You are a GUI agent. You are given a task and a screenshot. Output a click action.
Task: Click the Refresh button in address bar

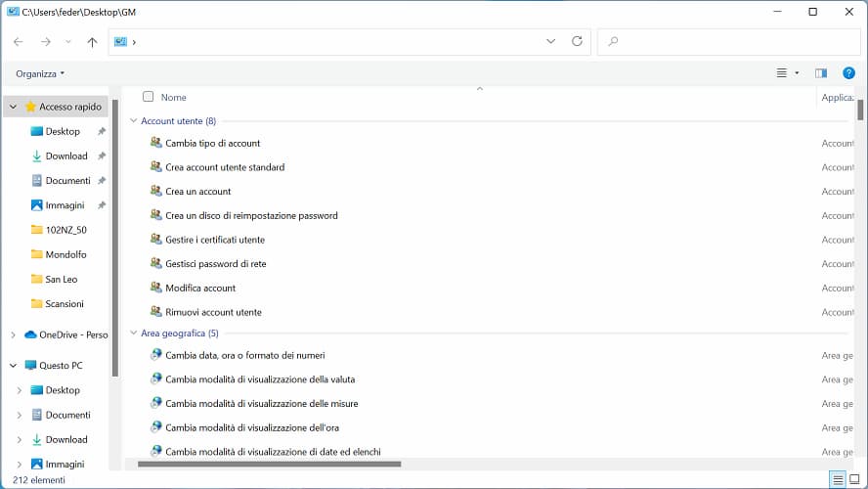coord(577,42)
